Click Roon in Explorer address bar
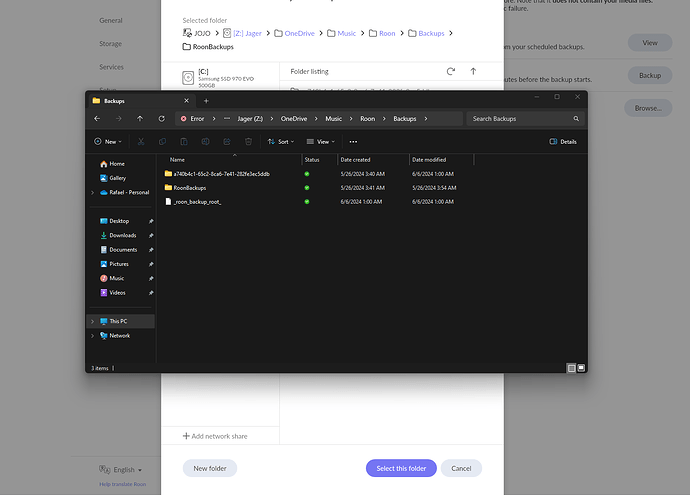 367,119
